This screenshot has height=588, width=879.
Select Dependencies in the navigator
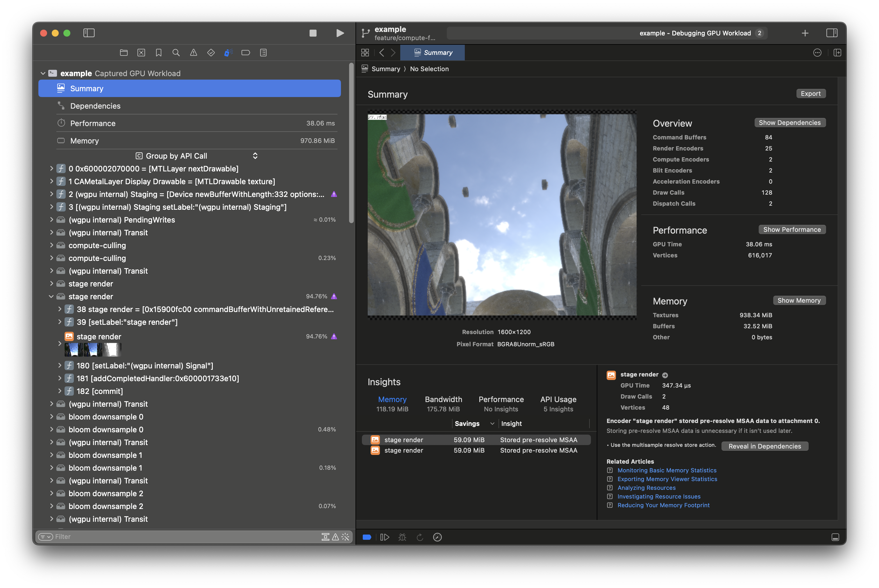[x=190, y=106]
